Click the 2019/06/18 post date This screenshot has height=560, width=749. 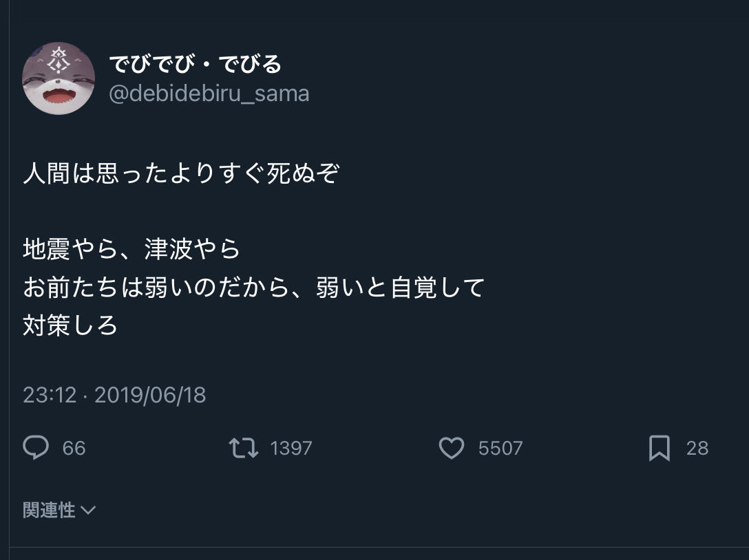(x=150, y=395)
